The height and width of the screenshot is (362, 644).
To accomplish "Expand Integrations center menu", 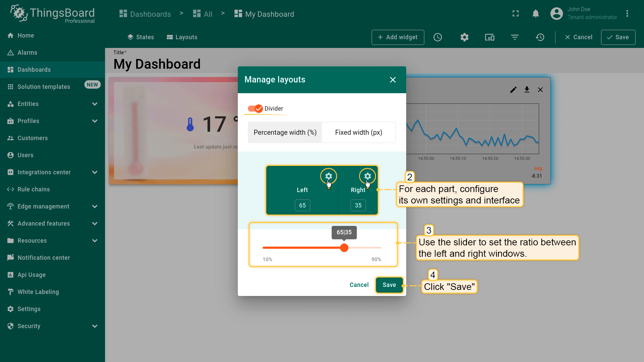I will [x=52, y=172].
